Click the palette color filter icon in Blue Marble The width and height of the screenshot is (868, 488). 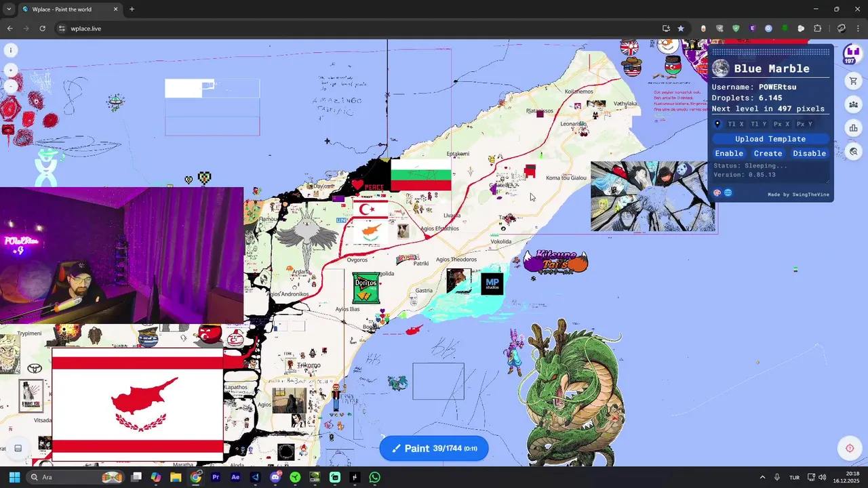point(717,193)
